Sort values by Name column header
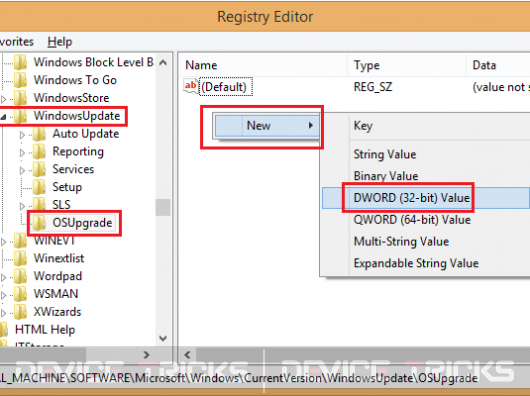This screenshot has height=396, width=530. tap(263, 65)
